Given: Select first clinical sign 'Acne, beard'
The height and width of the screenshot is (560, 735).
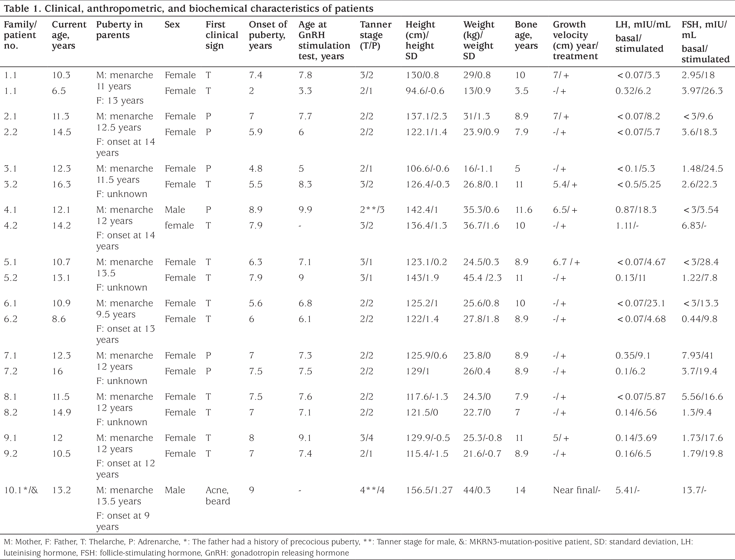Looking at the screenshot, I should click(218, 496).
